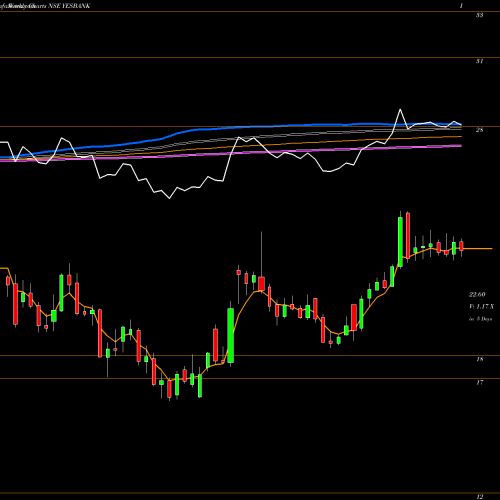Select the 12 price axis label
The width and height of the screenshot is (500, 500).
point(479,497)
